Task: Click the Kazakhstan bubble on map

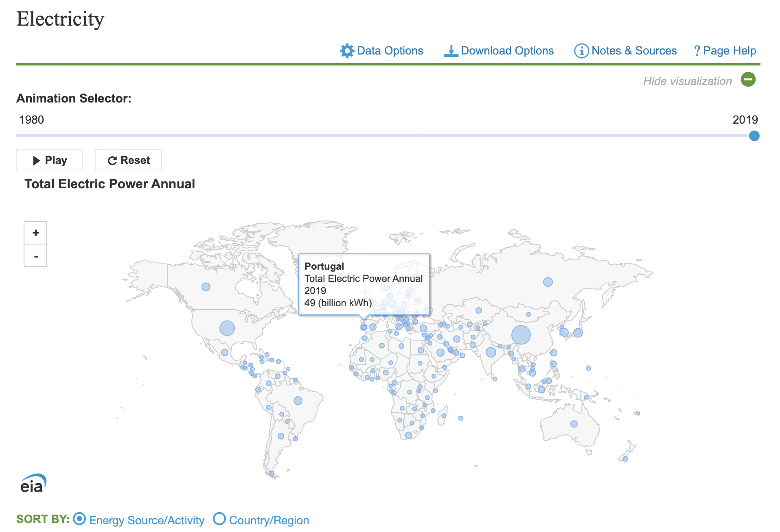Action: [479, 310]
